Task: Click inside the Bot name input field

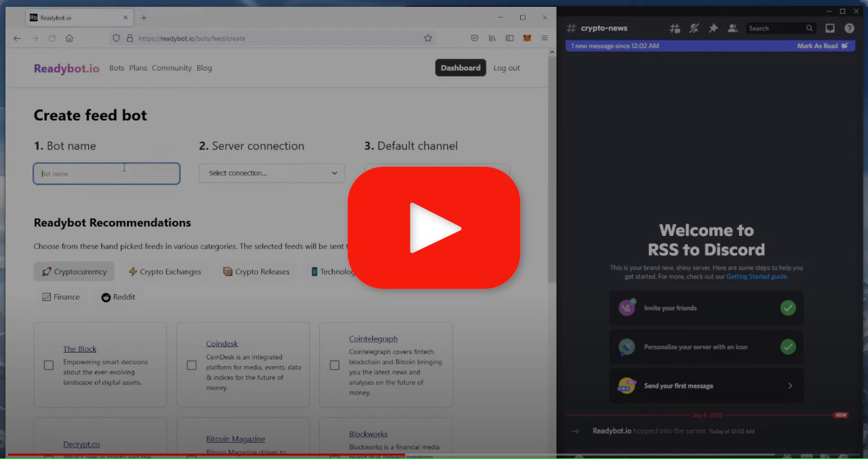Action: point(106,174)
